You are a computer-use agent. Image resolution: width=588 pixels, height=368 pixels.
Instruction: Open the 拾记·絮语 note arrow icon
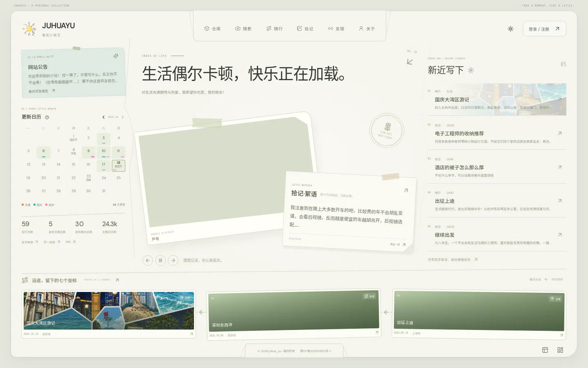click(406, 191)
